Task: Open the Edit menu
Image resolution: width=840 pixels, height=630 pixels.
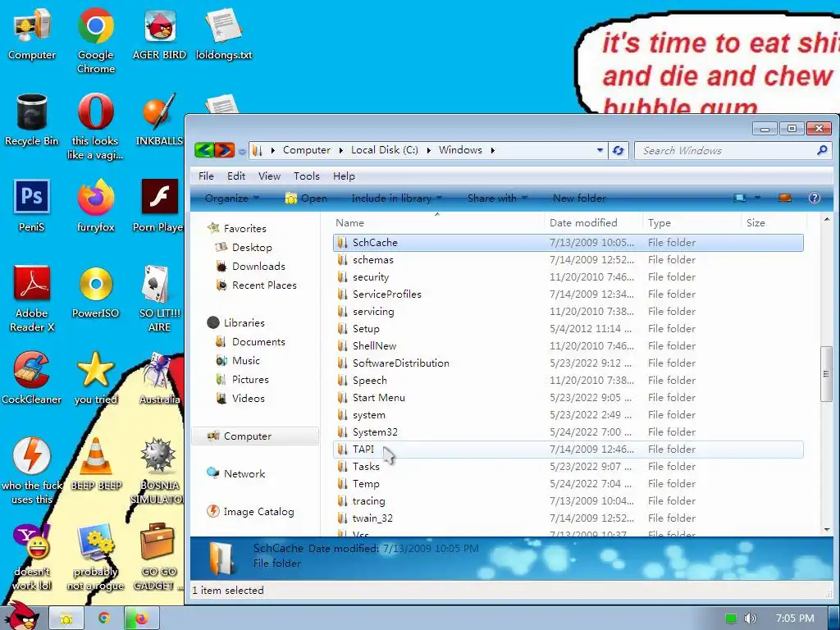Action: click(235, 176)
